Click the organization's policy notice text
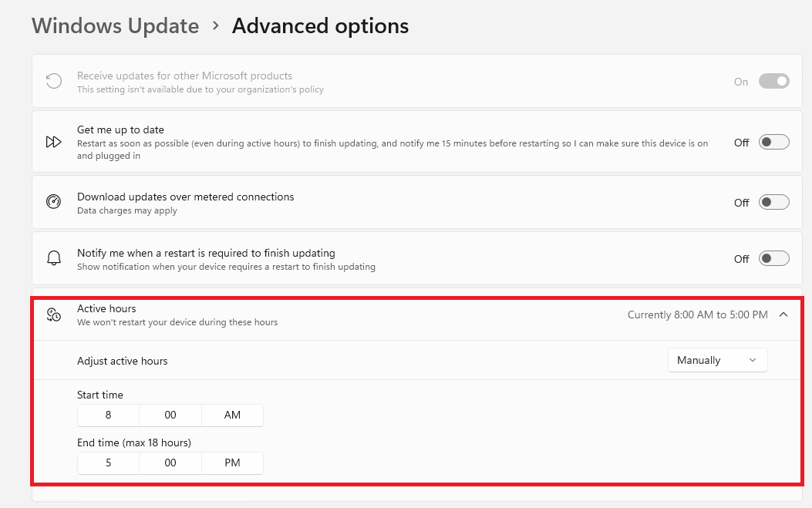 pyautogui.click(x=200, y=89)
